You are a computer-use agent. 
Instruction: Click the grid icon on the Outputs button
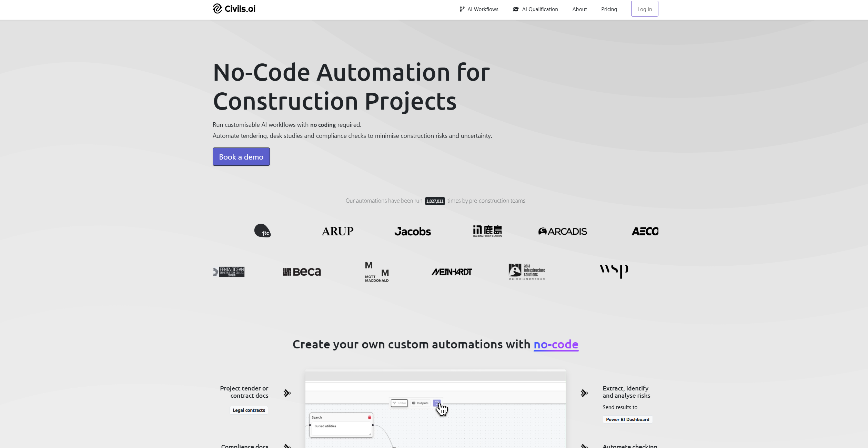pyautogui.click(x=414, y=403)
